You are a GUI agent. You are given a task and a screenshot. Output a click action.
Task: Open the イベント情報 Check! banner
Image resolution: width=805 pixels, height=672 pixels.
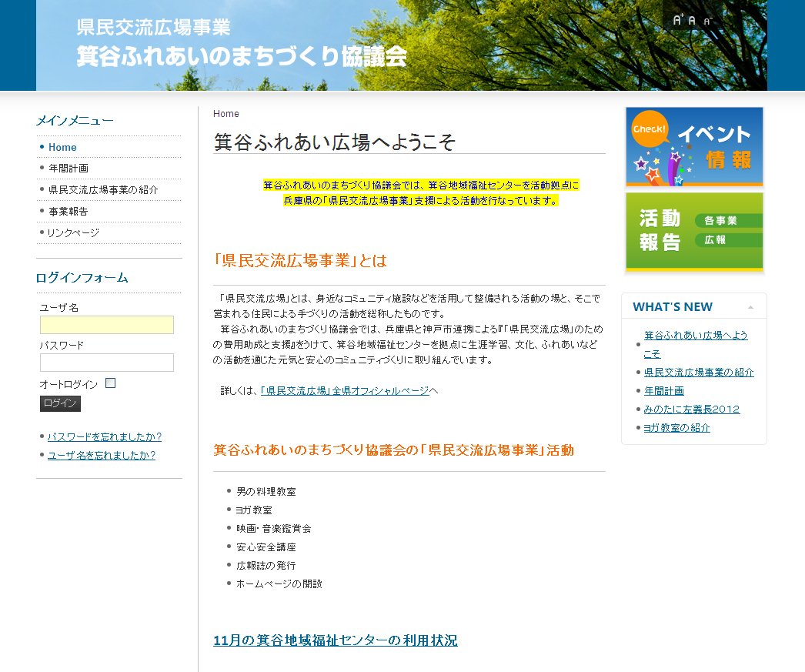694,146
